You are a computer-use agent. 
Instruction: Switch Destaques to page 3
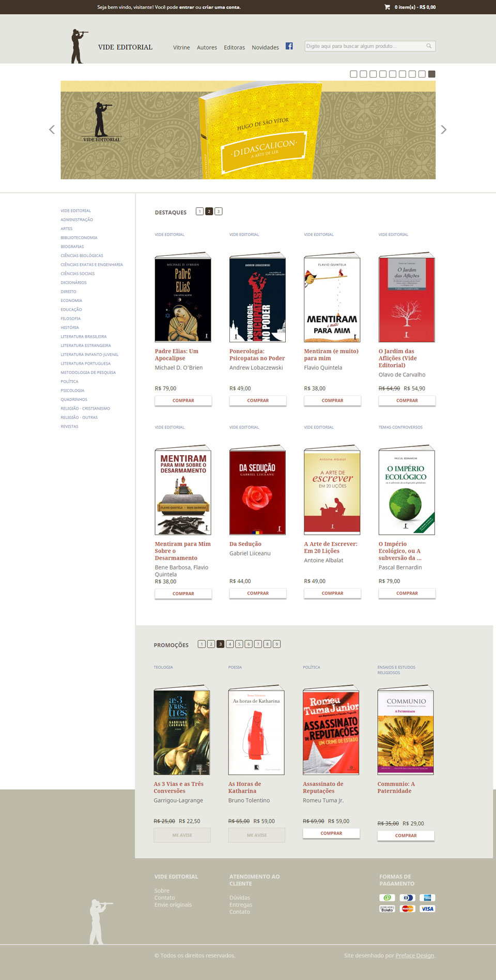coord(219,211)
